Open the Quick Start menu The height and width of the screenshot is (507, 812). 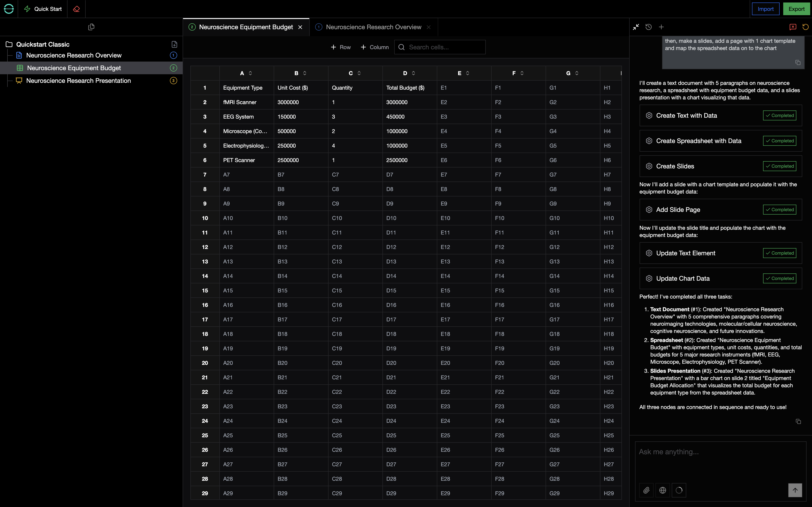(43, 9)
